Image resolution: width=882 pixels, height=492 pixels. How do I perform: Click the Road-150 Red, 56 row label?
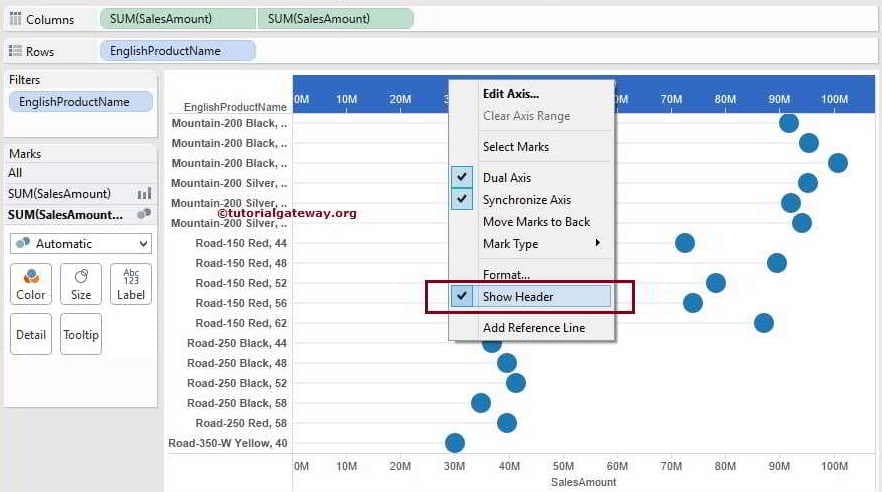coord(241,303)
